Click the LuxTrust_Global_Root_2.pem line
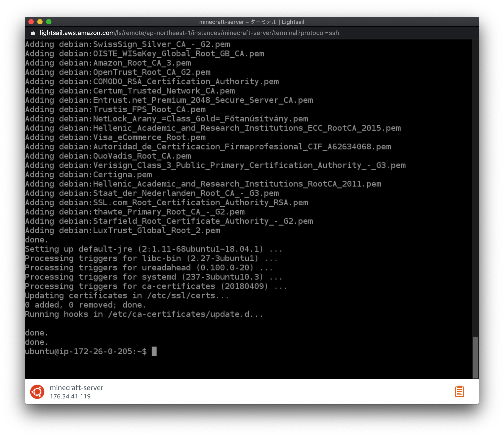This screenshot has height=437, width=504. click(x=122, y=230)
